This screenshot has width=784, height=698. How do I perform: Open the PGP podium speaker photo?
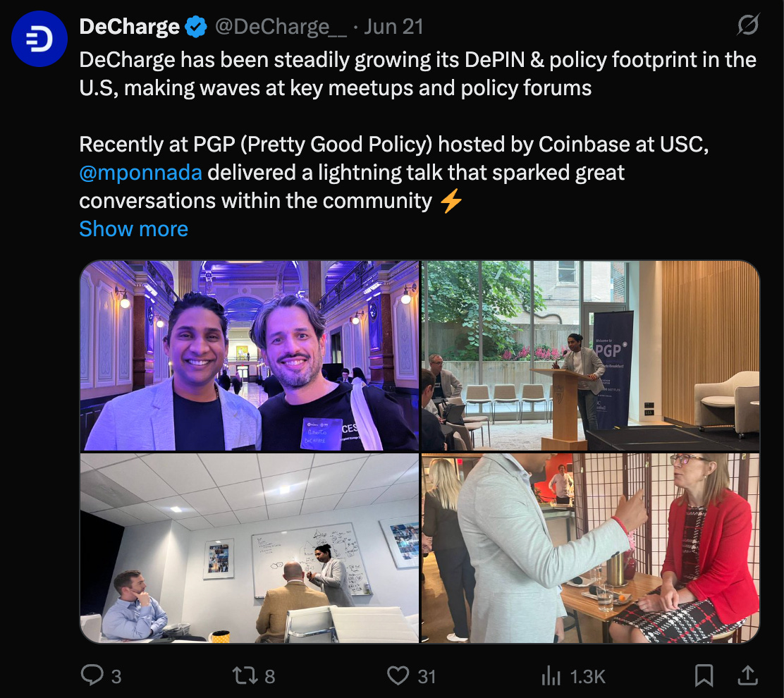[591, 355]
